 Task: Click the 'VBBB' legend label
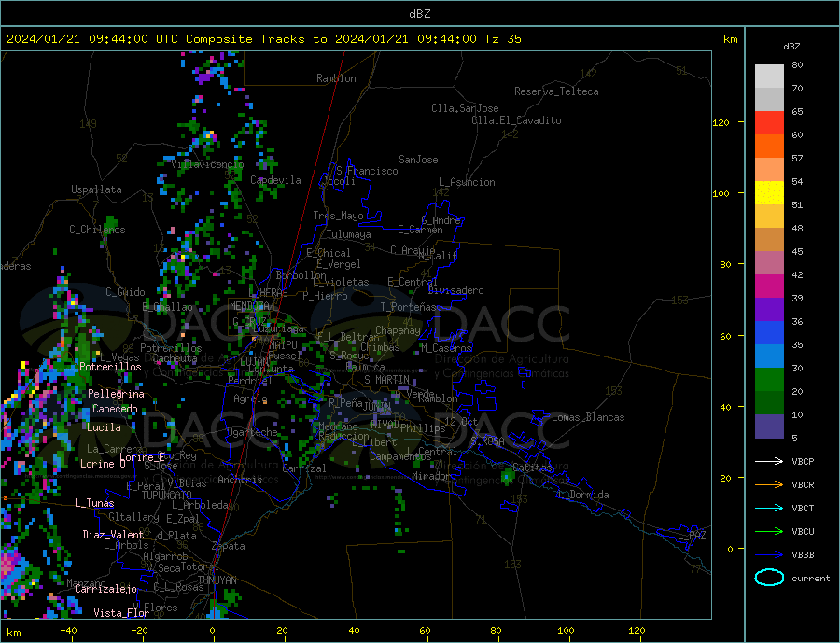coord(803,554)
